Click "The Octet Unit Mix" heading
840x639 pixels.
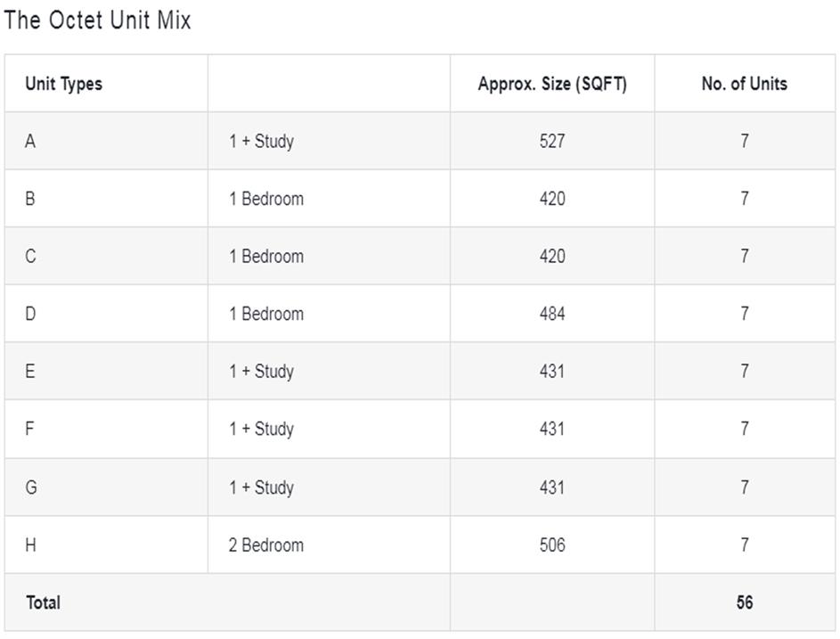[x=97, y=20]
